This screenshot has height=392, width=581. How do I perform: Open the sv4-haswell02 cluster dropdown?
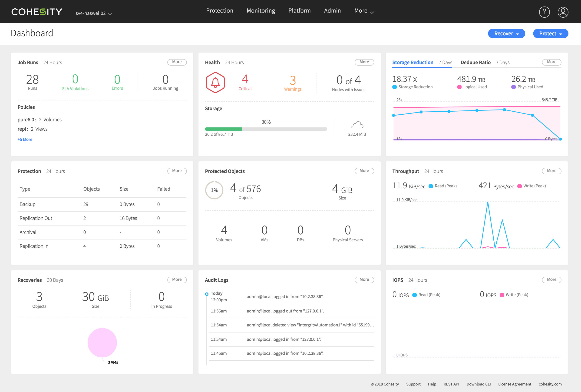tap(93, 14)
